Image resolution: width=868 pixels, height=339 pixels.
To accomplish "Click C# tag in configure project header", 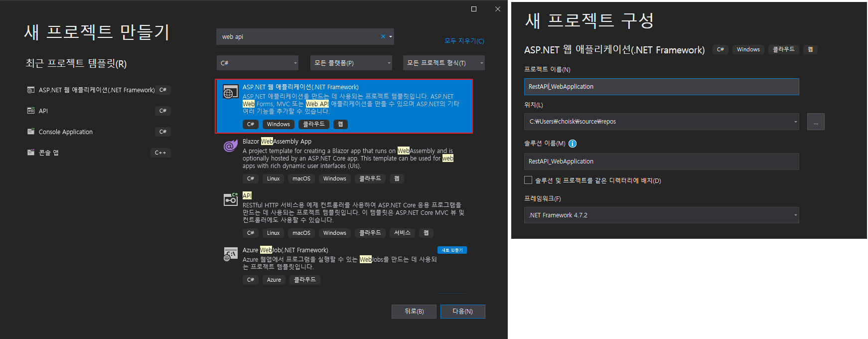I will click(x=721, y=49).
